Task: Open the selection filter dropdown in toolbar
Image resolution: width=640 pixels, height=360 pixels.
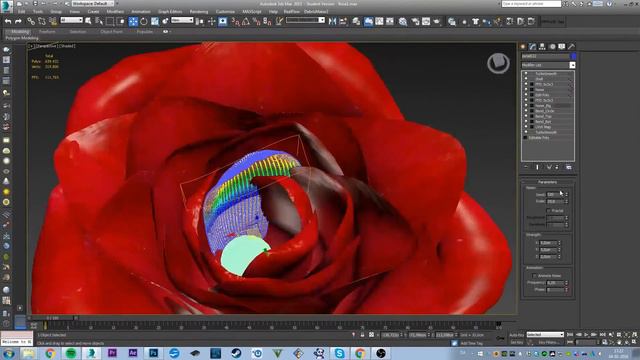Action: [71, 20]
